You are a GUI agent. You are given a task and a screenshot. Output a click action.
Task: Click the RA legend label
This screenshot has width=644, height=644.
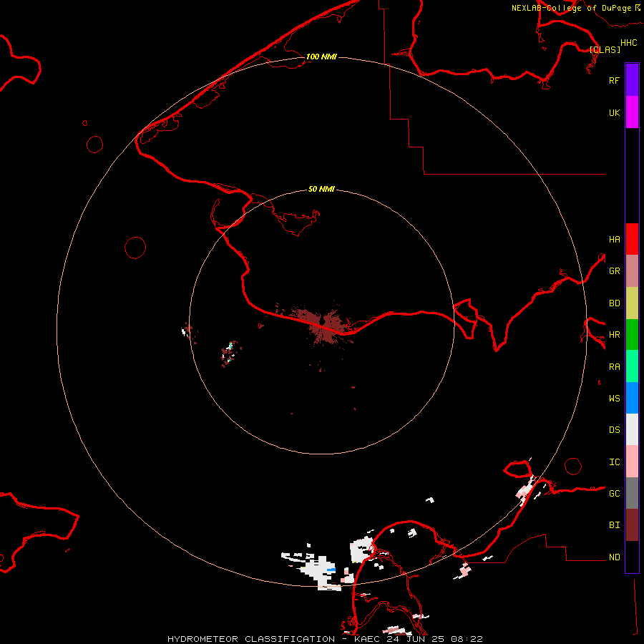tap(614, 366)
